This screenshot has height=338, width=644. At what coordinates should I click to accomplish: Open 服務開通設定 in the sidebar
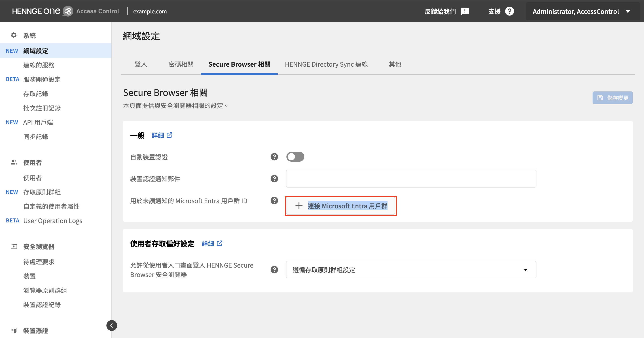(x=42, y=79)
